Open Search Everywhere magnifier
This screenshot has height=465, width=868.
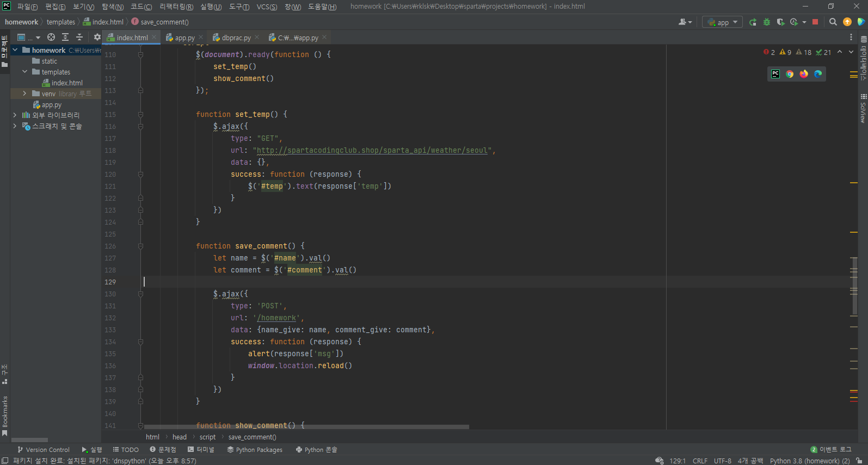coord(833,22)
